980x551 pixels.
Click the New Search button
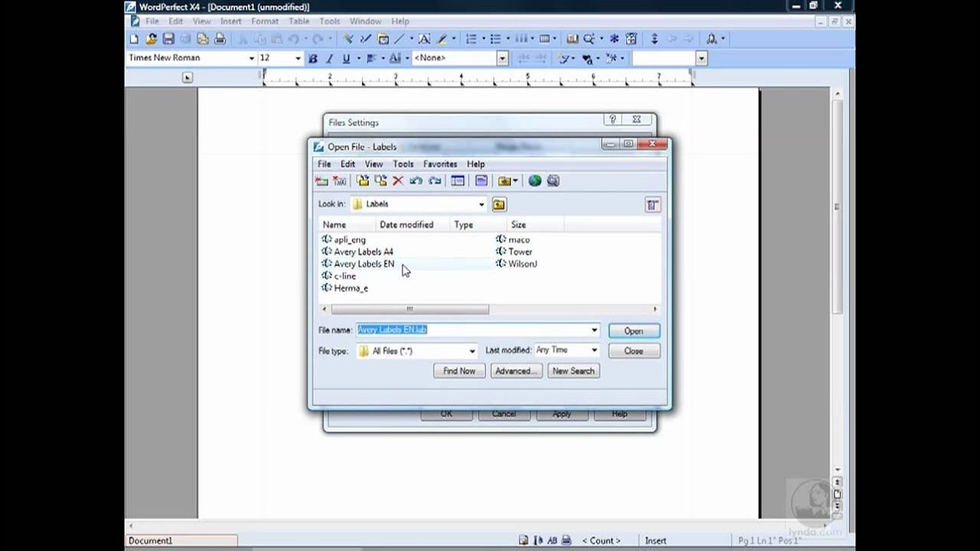pyautogui.click(x=573, y=371)
